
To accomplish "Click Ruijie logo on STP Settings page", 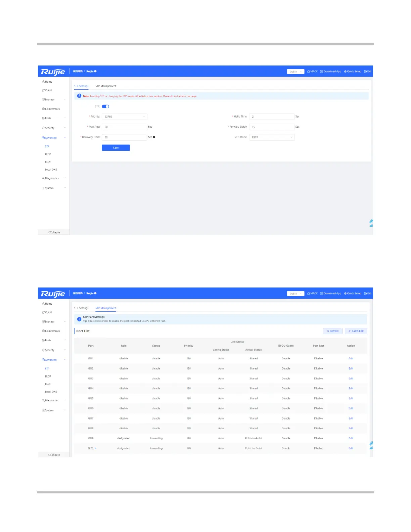I will pyautogui.click(x=53, y=72).
